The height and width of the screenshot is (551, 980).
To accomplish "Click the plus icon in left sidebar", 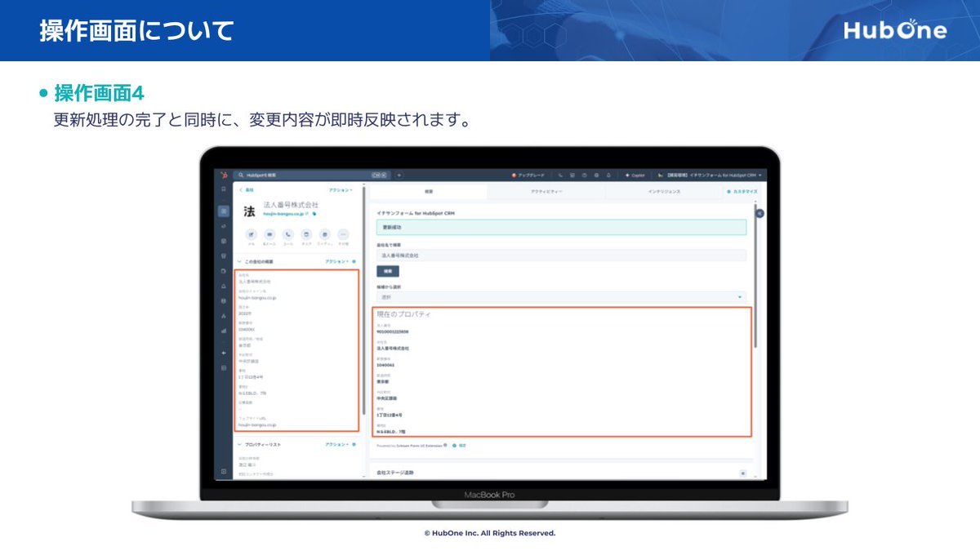I will 224,353.
